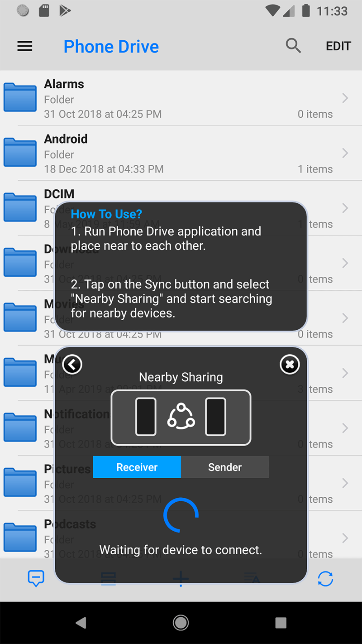
Task: Open the comment bubble icon bottom left
Action: pyautogui.click(x=36, y=578)
